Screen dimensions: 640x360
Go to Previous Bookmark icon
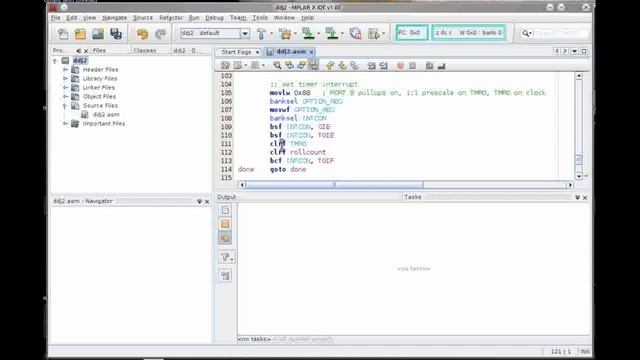pyautogui.click(x=330, y=65)
